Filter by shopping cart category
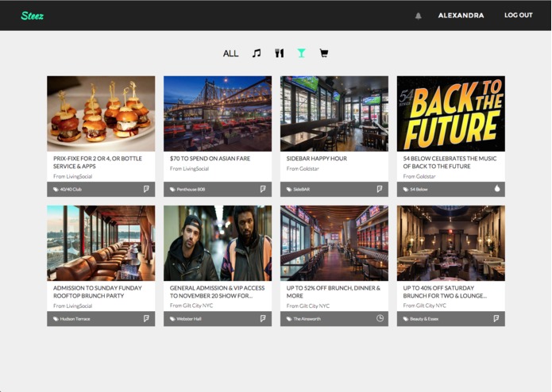The image size is (552, 392). pos(323,53)
